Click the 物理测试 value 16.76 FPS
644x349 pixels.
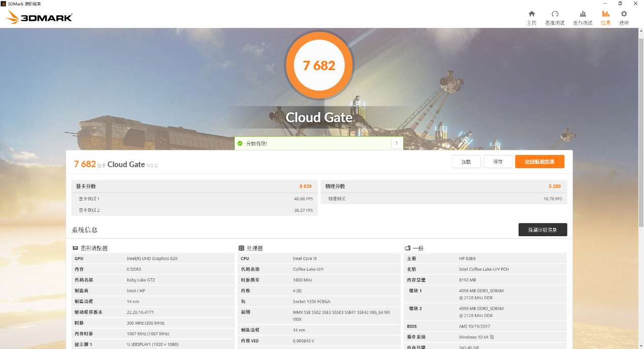(553, 199)
